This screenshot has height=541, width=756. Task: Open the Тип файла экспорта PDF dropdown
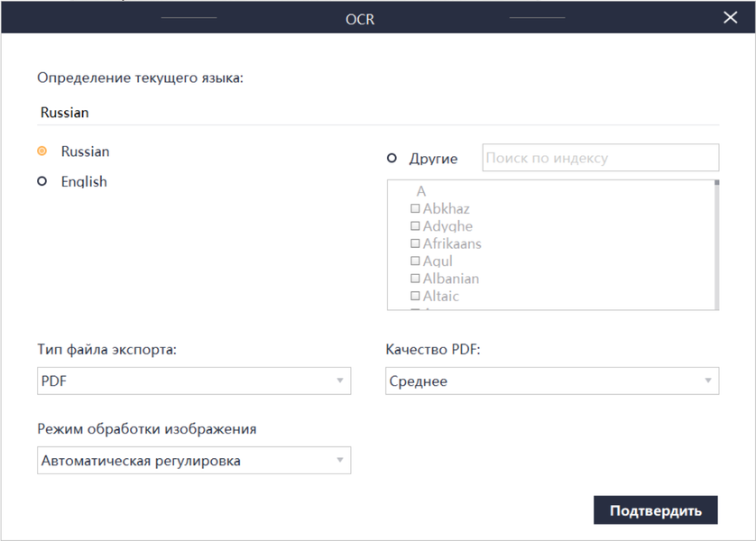(194, 381)
